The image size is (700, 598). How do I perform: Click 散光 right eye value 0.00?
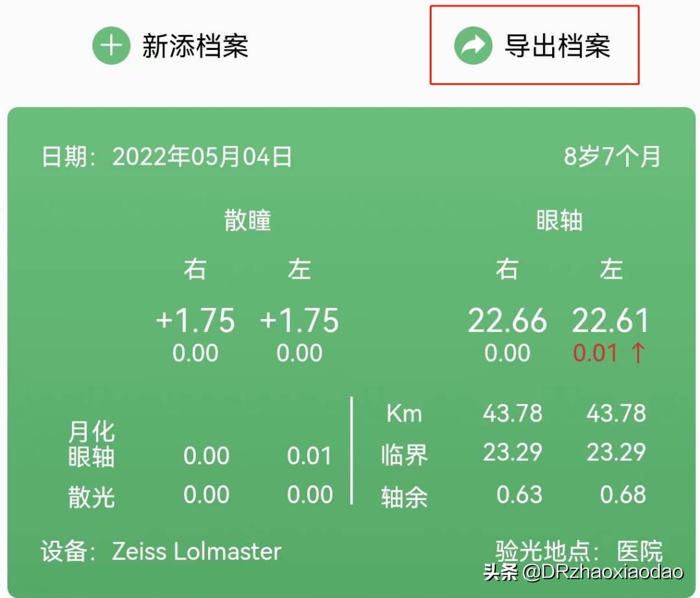click(206, 495)
